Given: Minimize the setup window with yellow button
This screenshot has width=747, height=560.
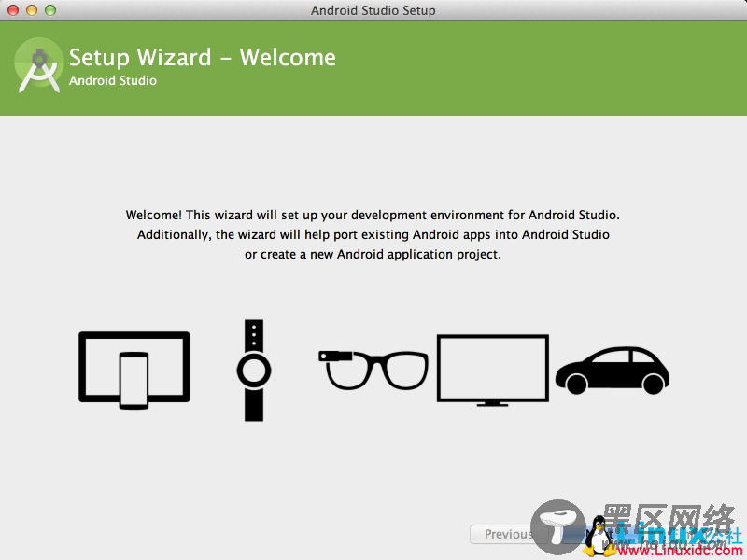Looking at the screenshot, I should click(32, 10).
